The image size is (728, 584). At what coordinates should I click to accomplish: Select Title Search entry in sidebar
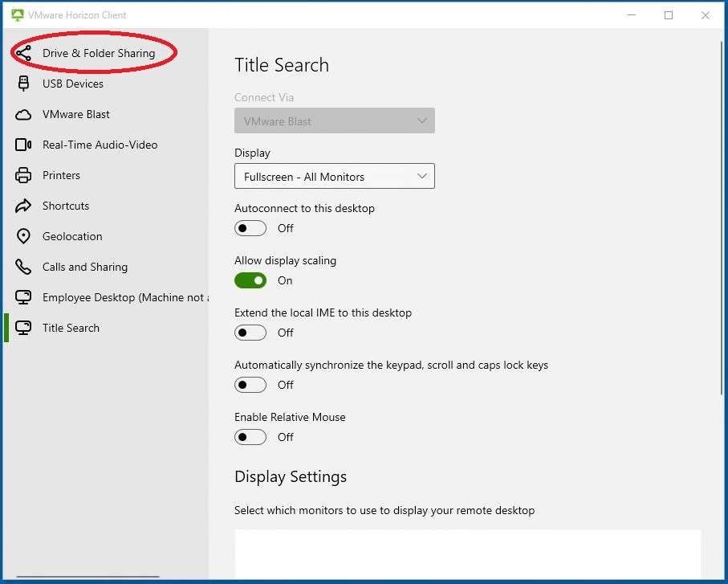point(106,328)
